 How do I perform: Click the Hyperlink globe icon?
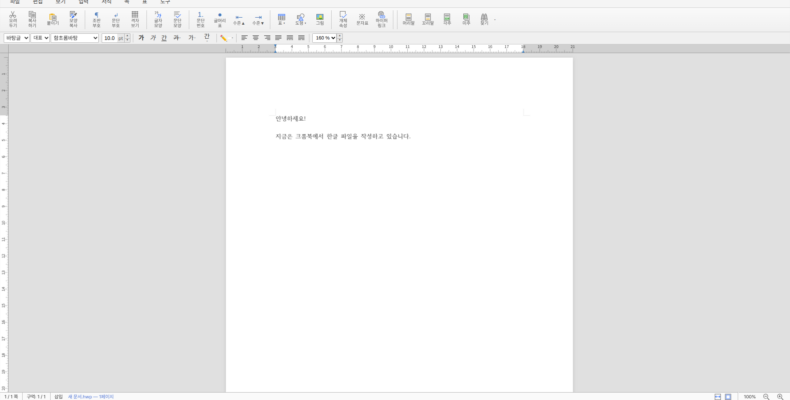[381, 18]
